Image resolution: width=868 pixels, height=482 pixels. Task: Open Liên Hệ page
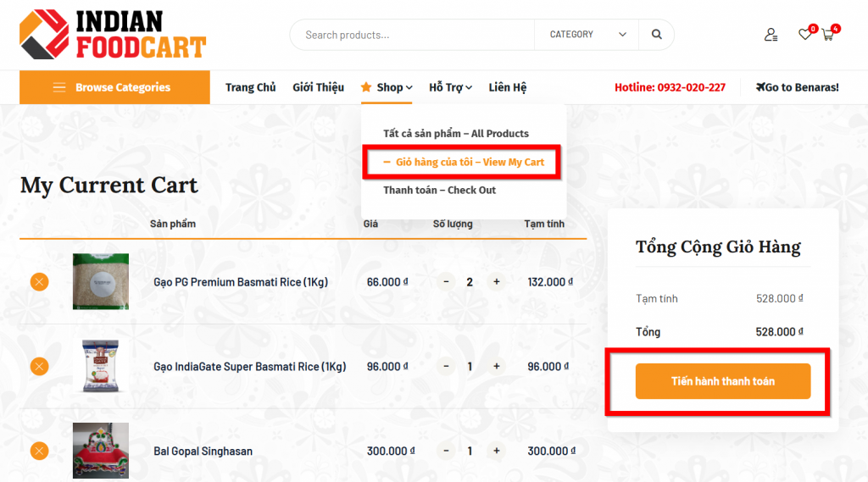point(508,87)
